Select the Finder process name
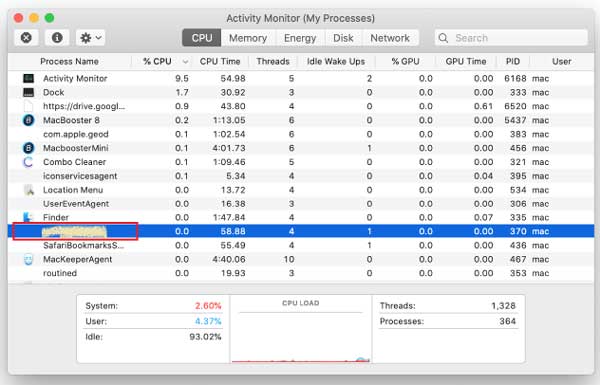Viewport: 600px width, 385px height. pos(55,217)
